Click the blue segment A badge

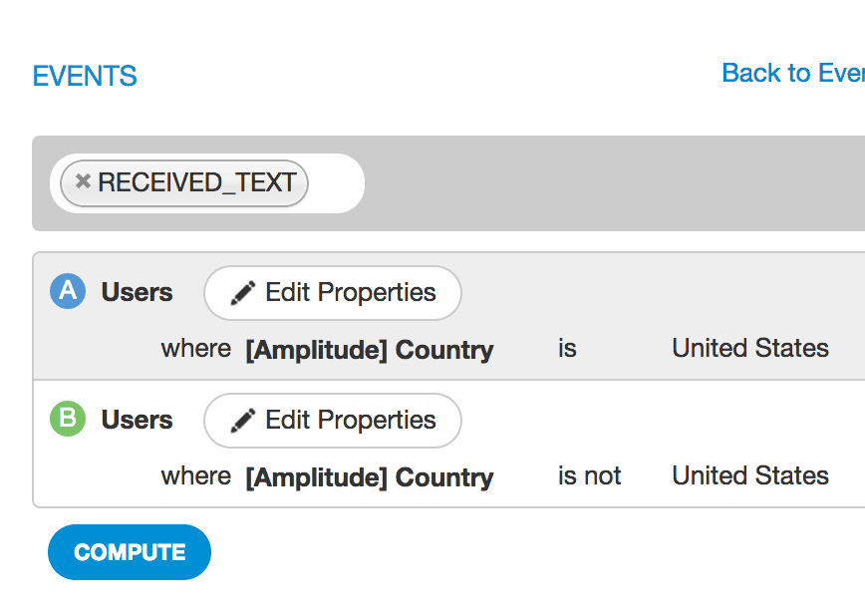(67, 291)
